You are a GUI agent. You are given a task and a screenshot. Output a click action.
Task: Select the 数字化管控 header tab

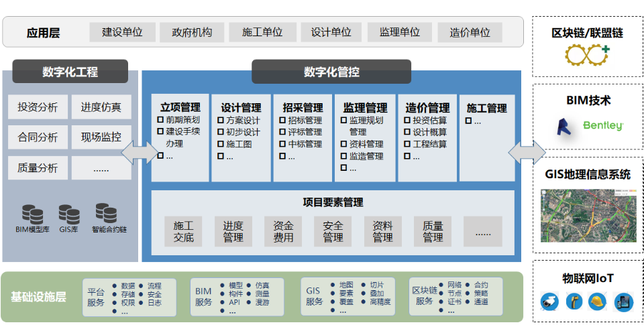[331, 72]
